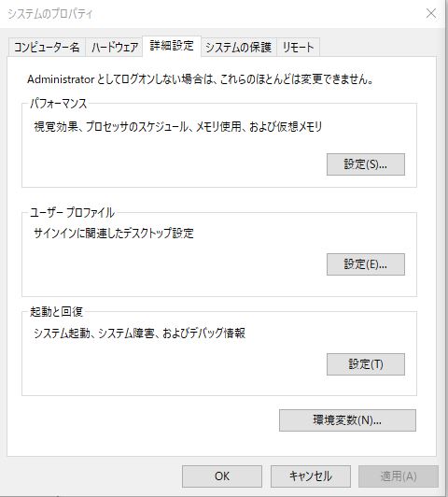The image size is (448, 497).
Task: Open the ハードウェア tab
Action: [115, 48]
